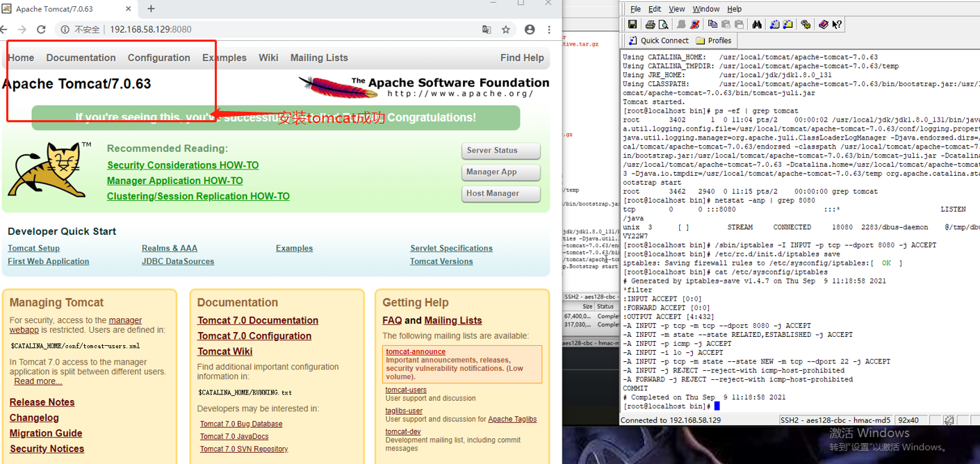
Task: Open the Realms & AAA link
Action: tap(170, 248)
